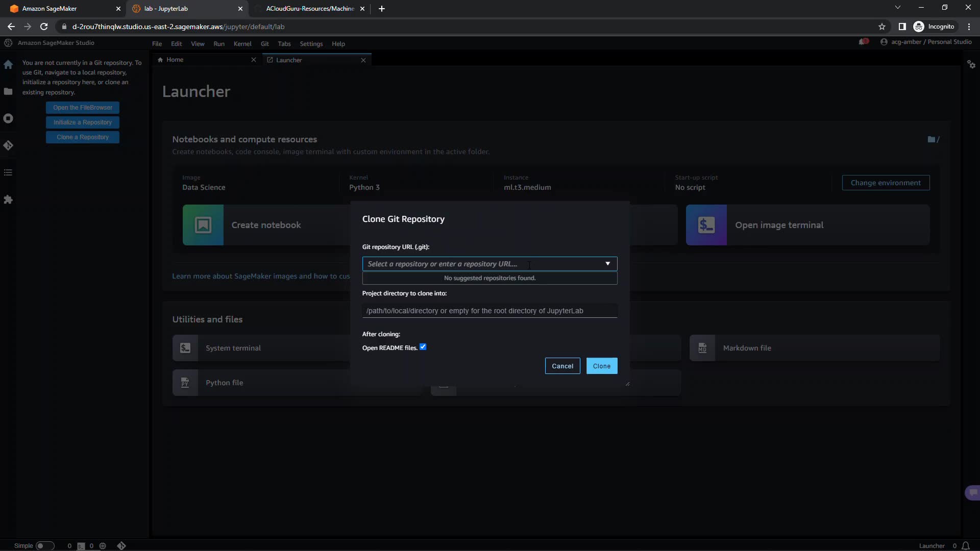Open Running Terminals and Kernels sidebar icon
Image resolution: width=980 pixels, height=551 pixels.
click(x=8, y=118)
